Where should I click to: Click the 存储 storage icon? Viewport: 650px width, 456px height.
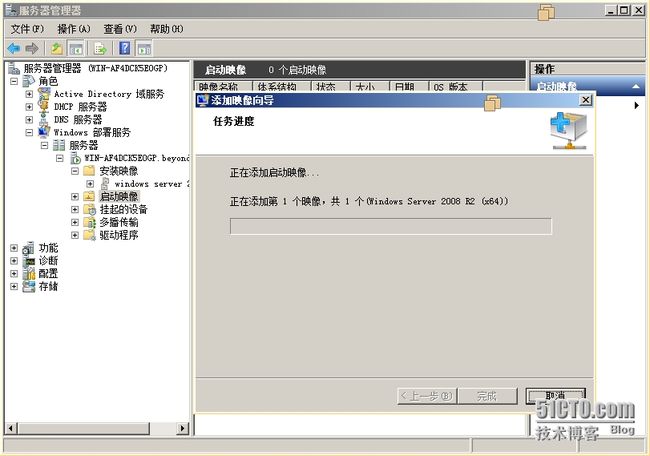click(x=29, y=286)
